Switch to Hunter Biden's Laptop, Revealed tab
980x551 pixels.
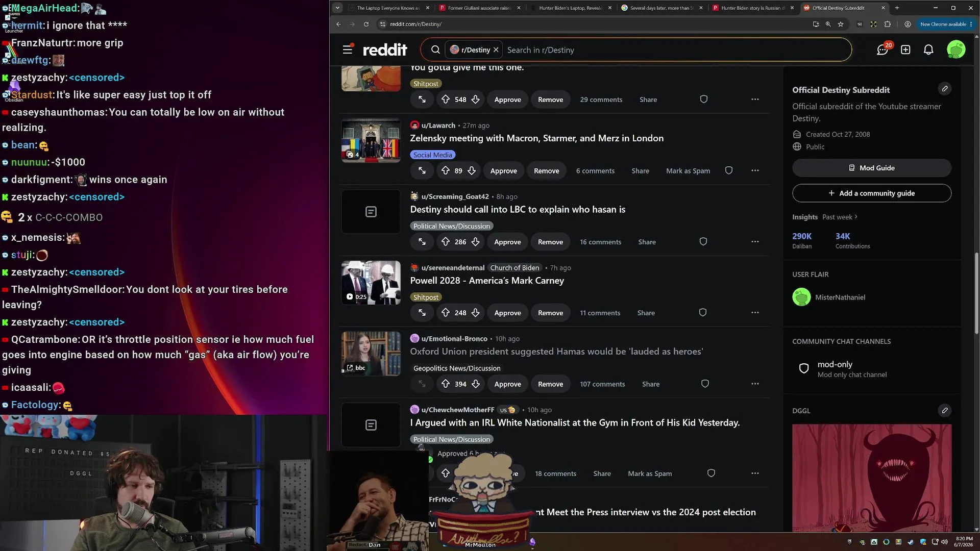[x=571, y=8]
